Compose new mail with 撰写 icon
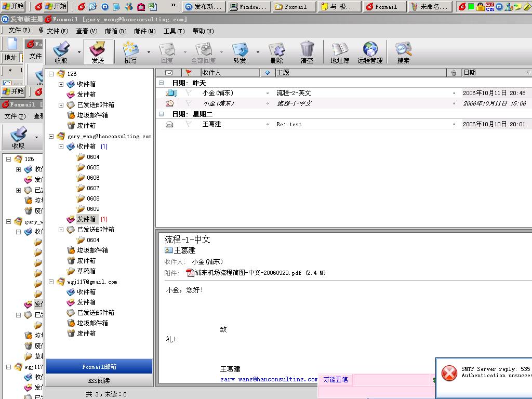532x399 pixels. click(130, 51)
